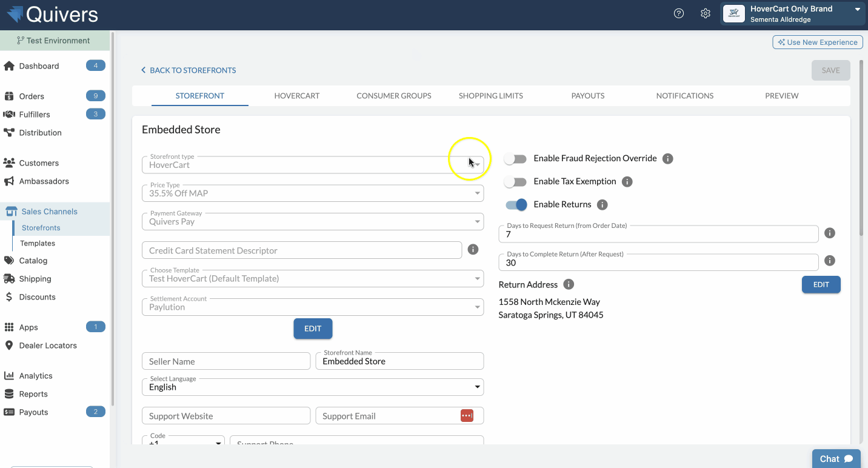The width and height of the screenshot is (868, 468).
Task: Click the Distribution network icon
Action: tap(9, 132)
